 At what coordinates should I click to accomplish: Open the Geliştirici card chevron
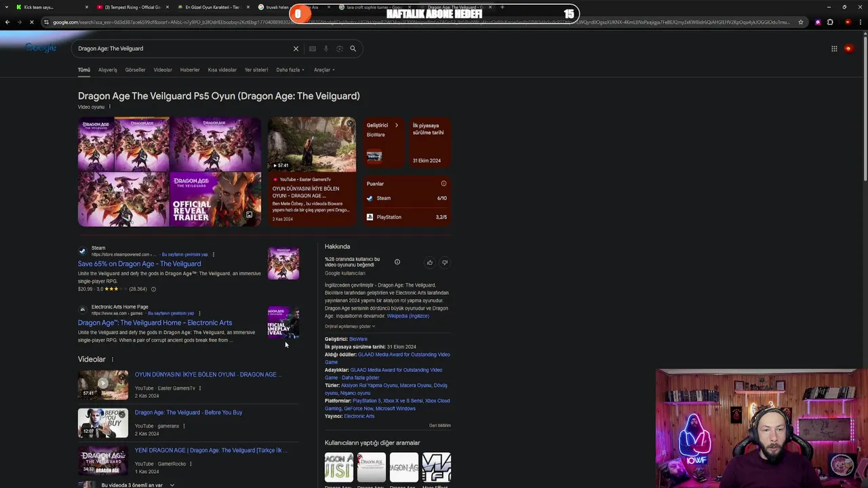(x=397, y=125)
